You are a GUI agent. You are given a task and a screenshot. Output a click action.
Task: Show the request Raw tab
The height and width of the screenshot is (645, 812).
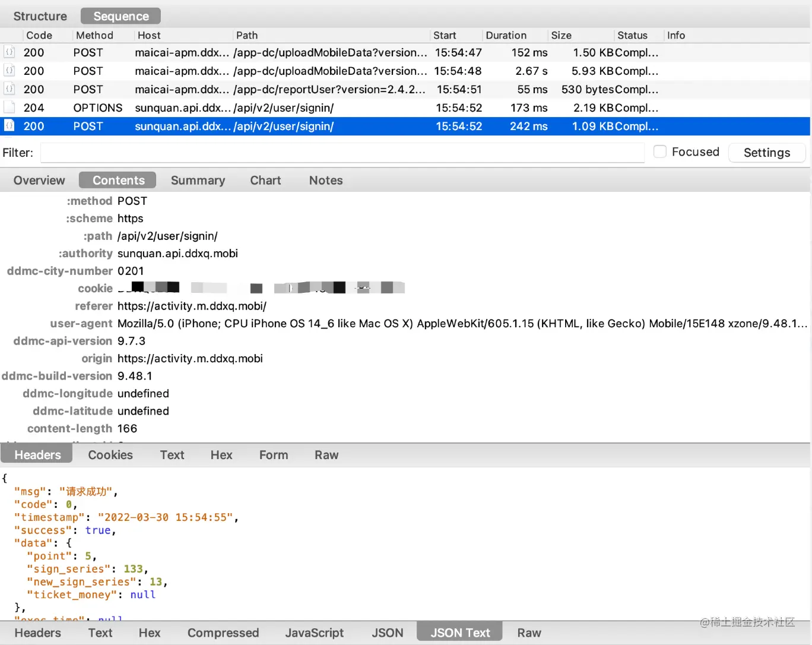(x=326, y=454)
